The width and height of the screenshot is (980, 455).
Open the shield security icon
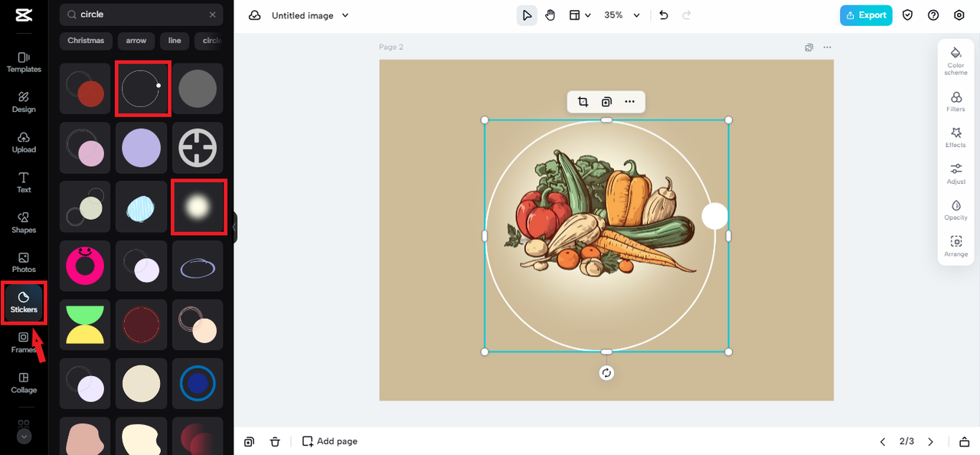(x=907, y=15)
